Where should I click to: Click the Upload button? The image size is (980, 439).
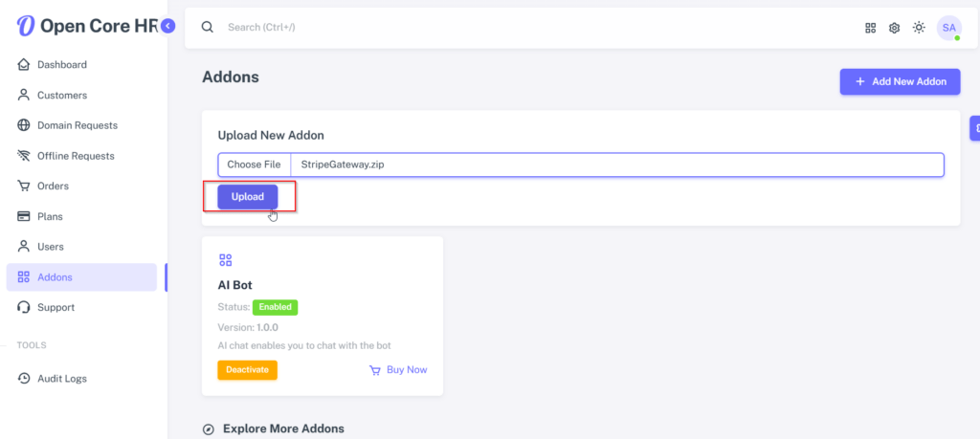(248, 197)
